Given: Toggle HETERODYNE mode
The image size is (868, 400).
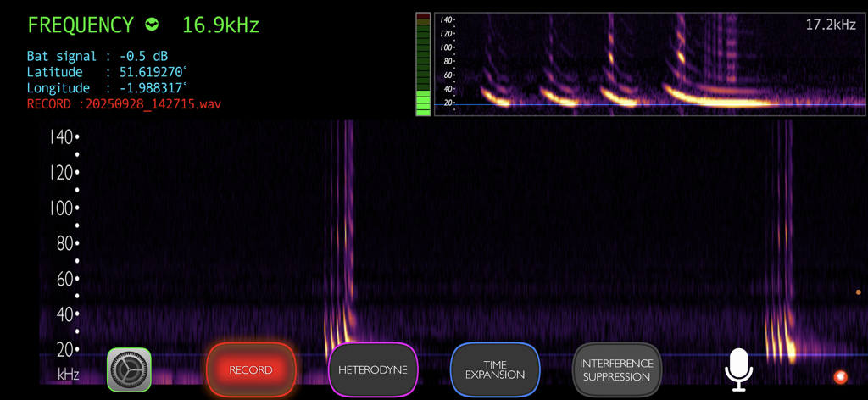Looking at the screenshot, I should (x=373, y=369).
